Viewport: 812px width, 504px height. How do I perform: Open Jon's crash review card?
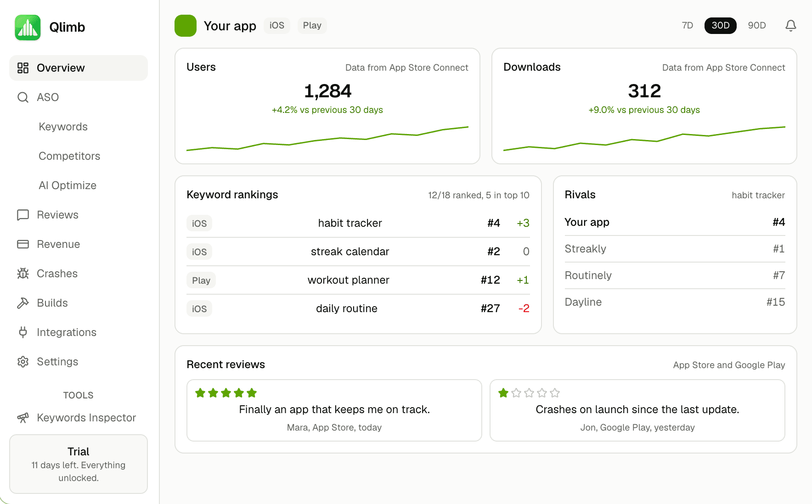click(637, 410)
